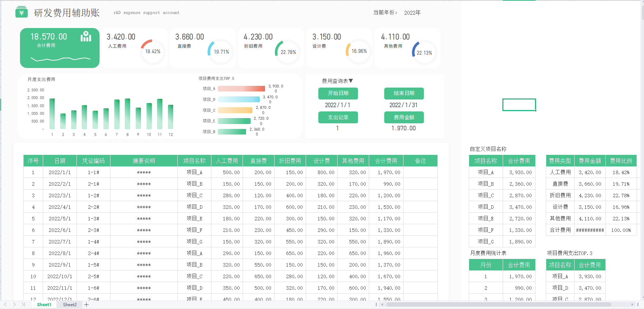Select the 100.00% ratio cell
This screenshot has width=644, height=309.
tap(621, 230)
